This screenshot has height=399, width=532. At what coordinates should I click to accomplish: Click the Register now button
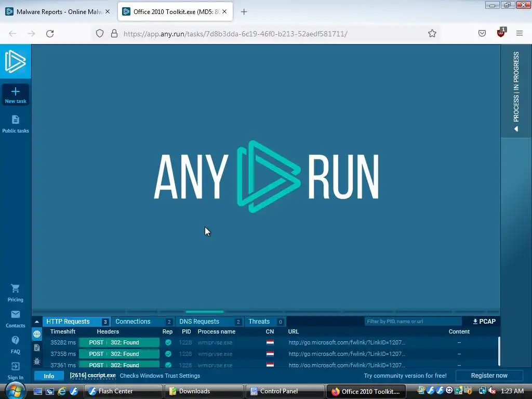coord(489,376)
